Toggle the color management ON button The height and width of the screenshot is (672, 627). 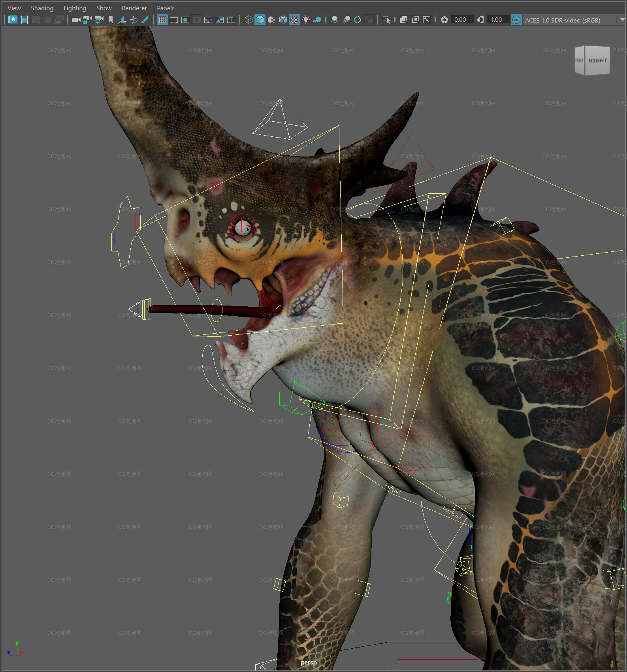(516, 20)
